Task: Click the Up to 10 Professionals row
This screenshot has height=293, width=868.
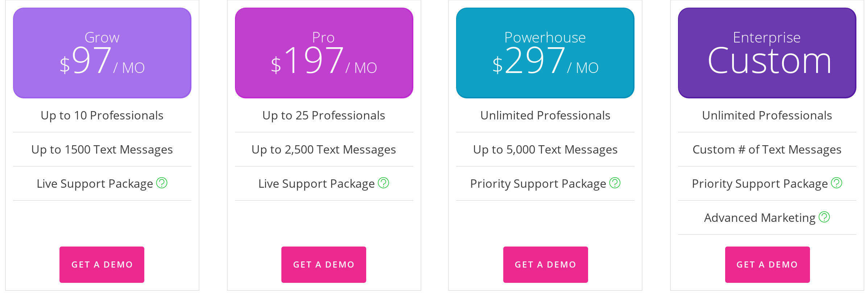Action: click(102, 115)
